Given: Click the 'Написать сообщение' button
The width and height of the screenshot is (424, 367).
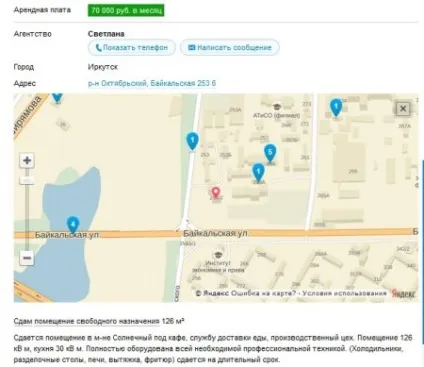Looking at the screenshot, I should [230, 48].
